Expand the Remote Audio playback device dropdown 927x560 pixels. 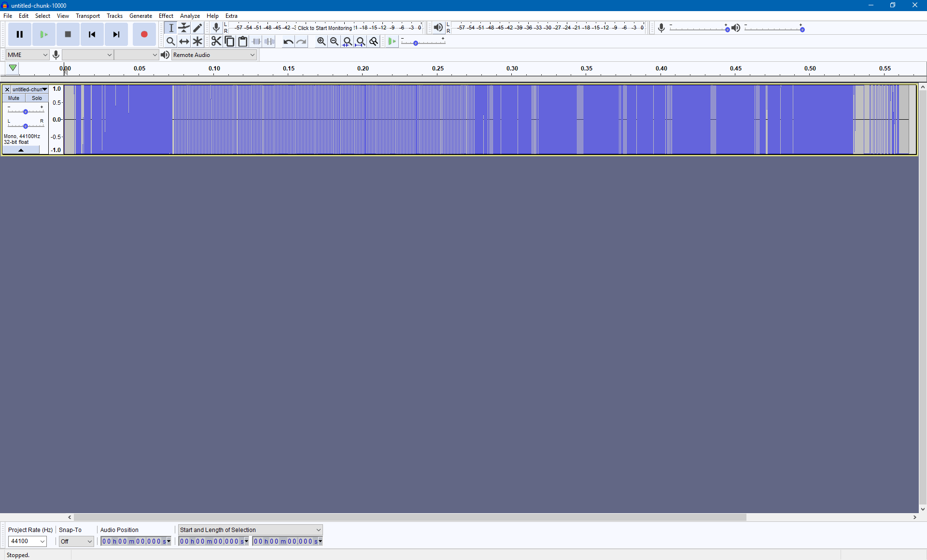(214, 55)
